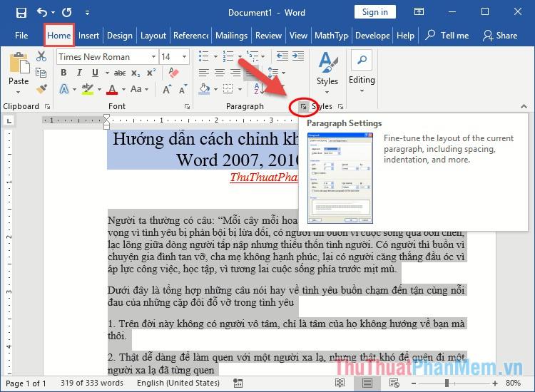The image size is (535, 392).
Task: Toggle Bold formatting
Action: click(63, 73)
